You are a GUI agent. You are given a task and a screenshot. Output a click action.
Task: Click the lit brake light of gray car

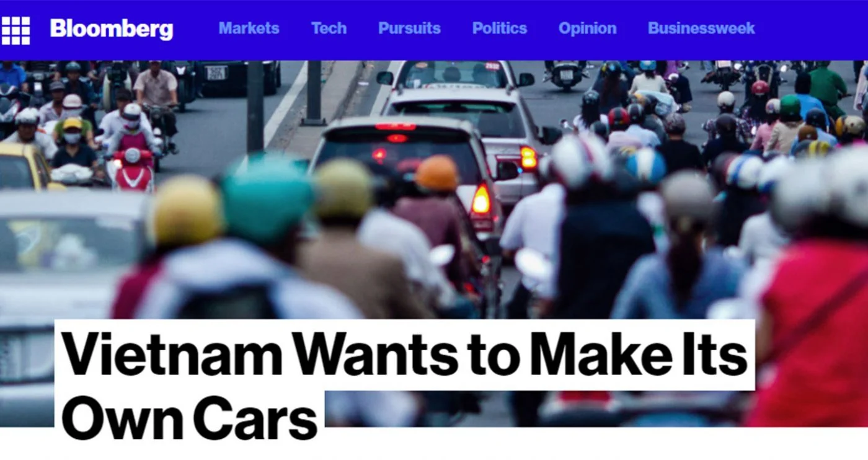480,200
